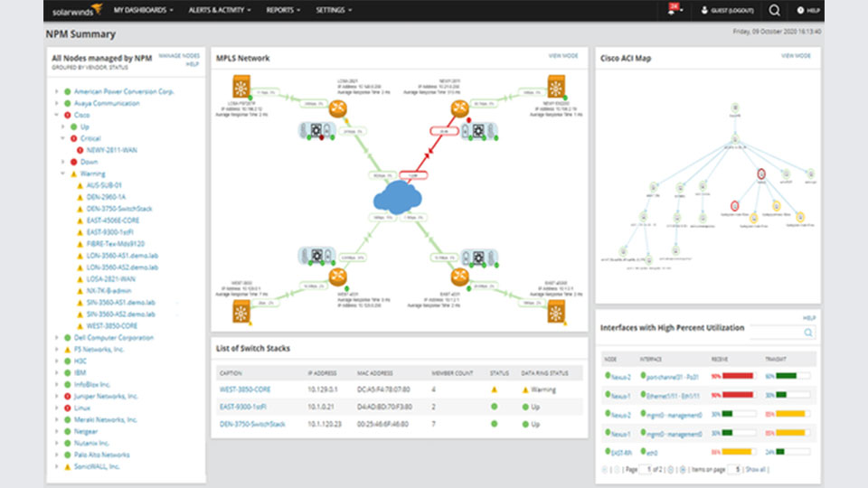Click Manage Nodes link in nodes widget

179,56
